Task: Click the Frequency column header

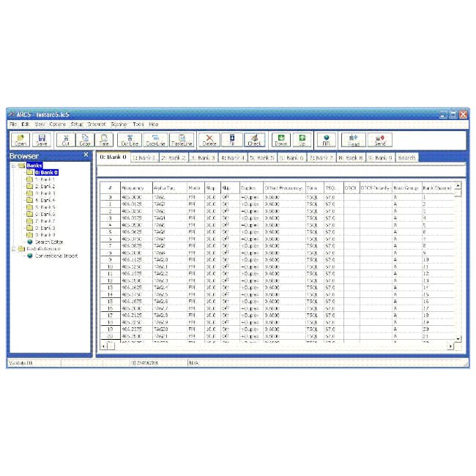Action: (133, 188)
